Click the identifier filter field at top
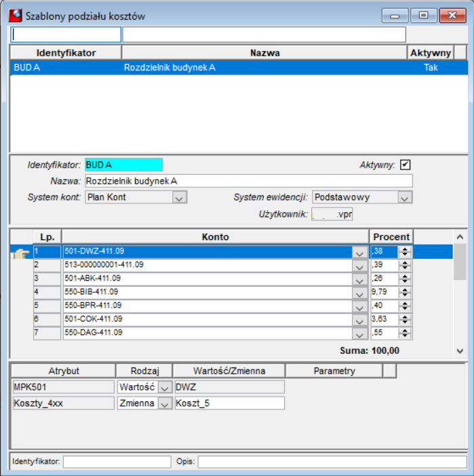The image size is (474, 476). coord(66,35)
